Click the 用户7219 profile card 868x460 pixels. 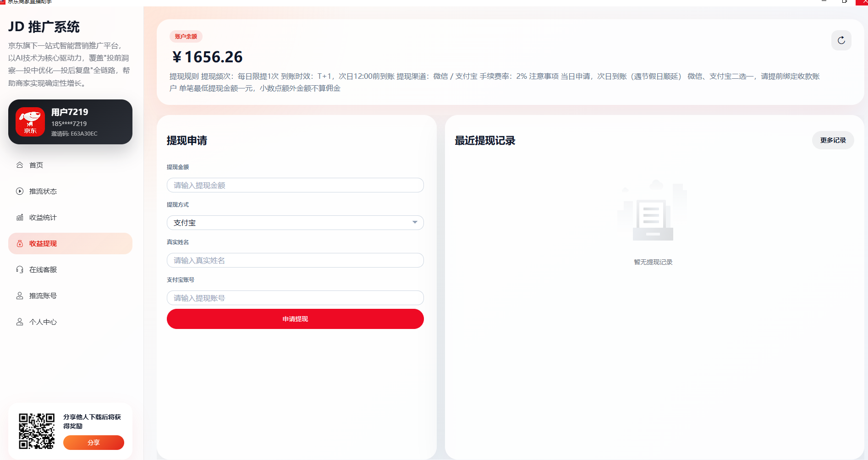[70, 122]
